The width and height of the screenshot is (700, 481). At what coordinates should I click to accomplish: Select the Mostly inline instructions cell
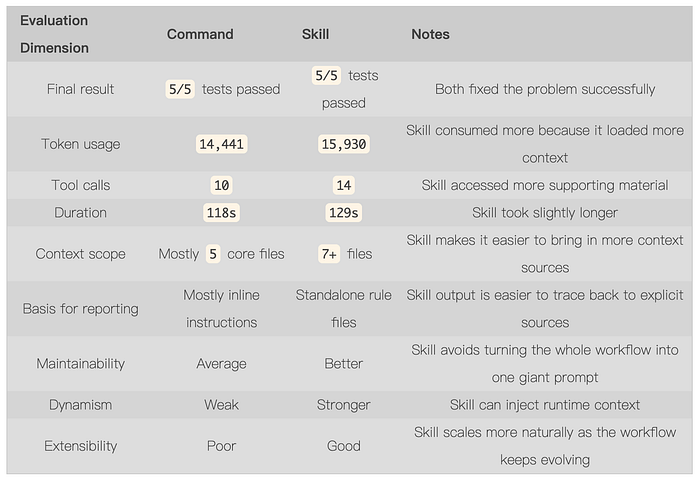pyautogui.click(x=222, y=309)
